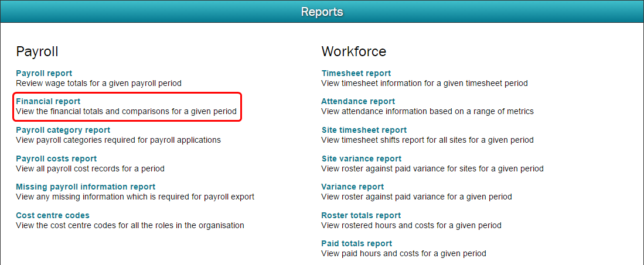Open the Variance report link
The height and width of the screenshot is (265, 644).
tap(352, 187)
